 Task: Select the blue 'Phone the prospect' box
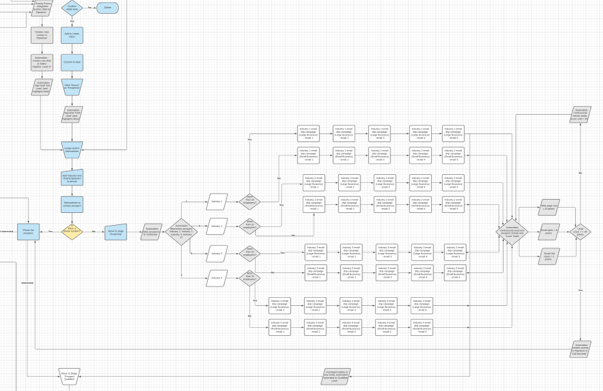click(x=28, y=232)
